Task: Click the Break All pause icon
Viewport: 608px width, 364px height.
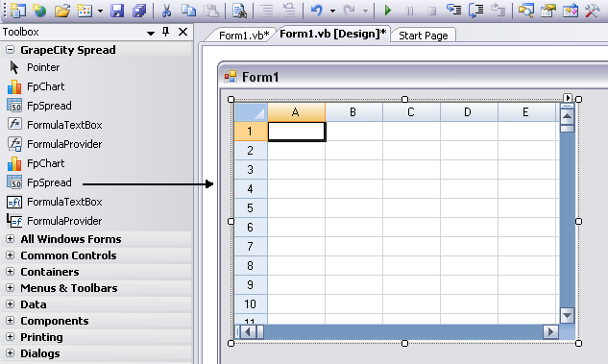Action: pyautogui.click(x=410, y=12)
